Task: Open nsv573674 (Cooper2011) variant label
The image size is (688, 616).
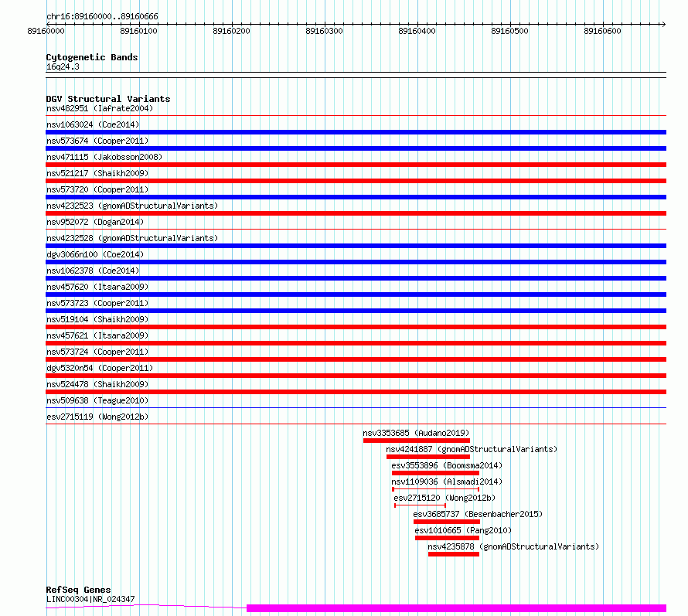Action: pos(97,141)
